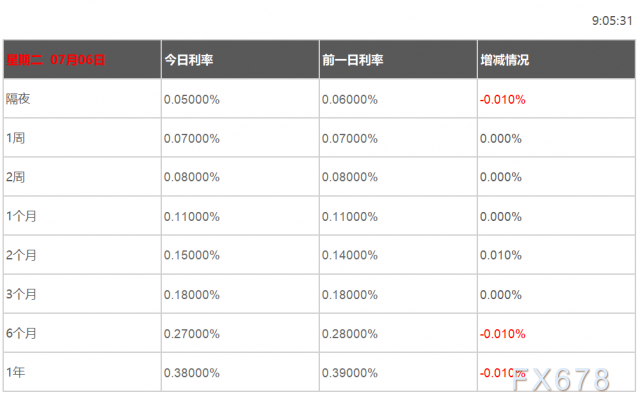Screen dimensions: 640x415
Task: Select the 1个月 row label
Action: point(21,216)
